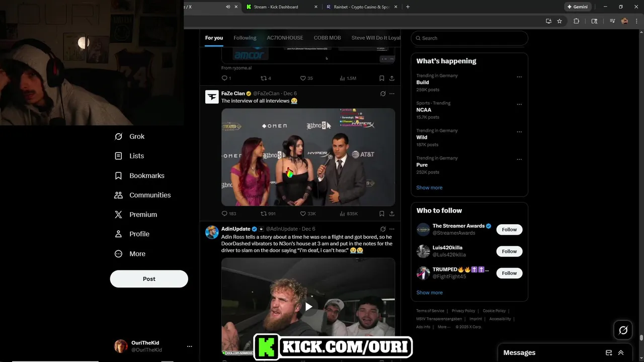Open Lists in the sidebar
The height and width of the screenshot is (362, 644).
(x=129, y=156)
